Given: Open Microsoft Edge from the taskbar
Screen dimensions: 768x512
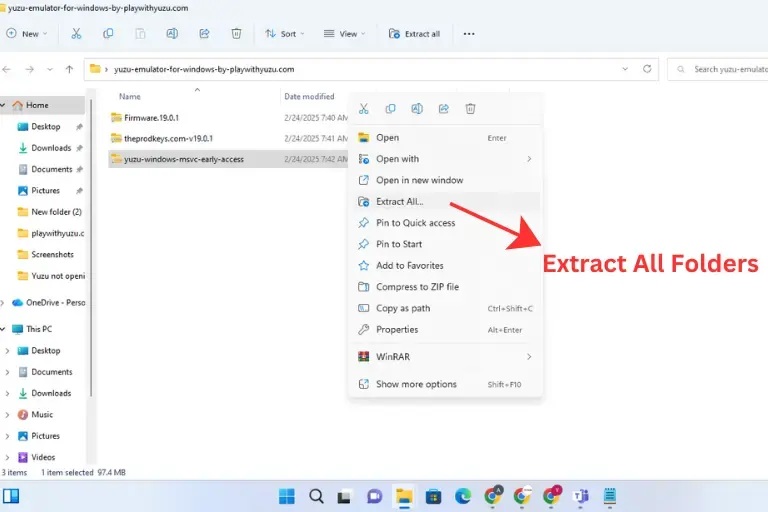Looking at the screenshot, I should [x=463, y=496].
